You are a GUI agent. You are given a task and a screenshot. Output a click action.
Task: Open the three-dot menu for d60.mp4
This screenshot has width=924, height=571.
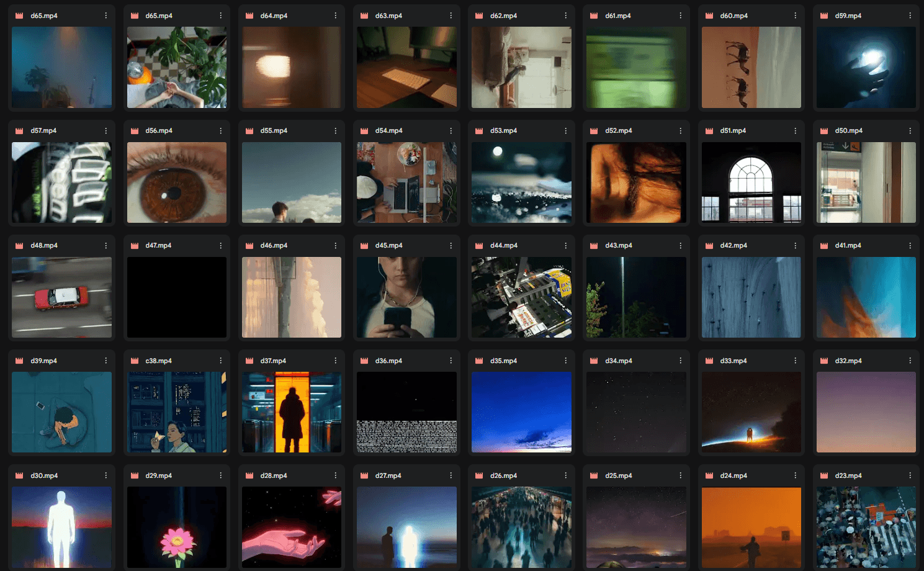pos(796,16)
